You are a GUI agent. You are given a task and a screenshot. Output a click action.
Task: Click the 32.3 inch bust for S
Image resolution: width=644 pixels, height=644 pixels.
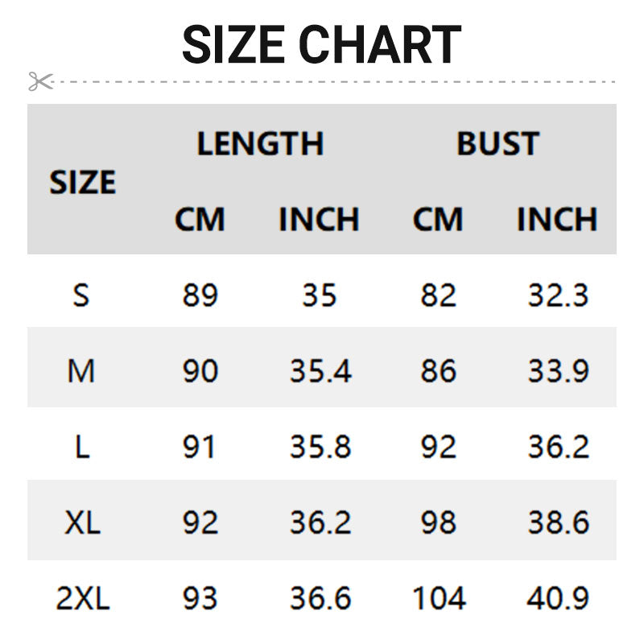click(558, 295)
